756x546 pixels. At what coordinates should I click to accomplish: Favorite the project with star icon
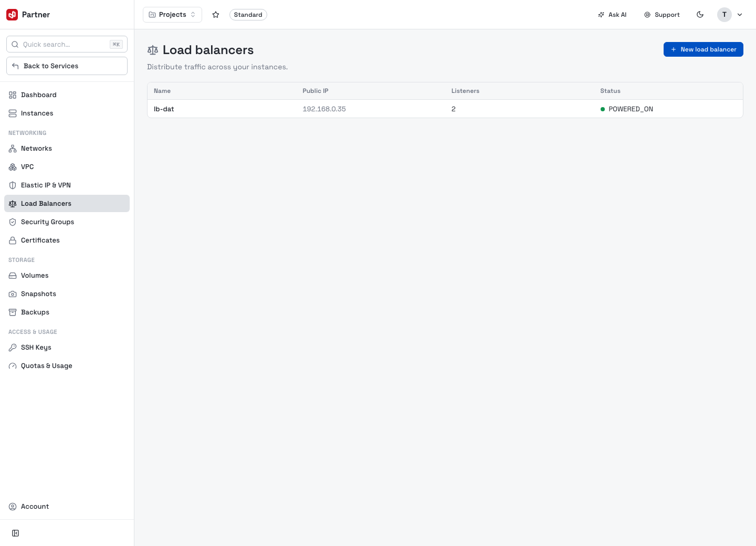(216, 15)
